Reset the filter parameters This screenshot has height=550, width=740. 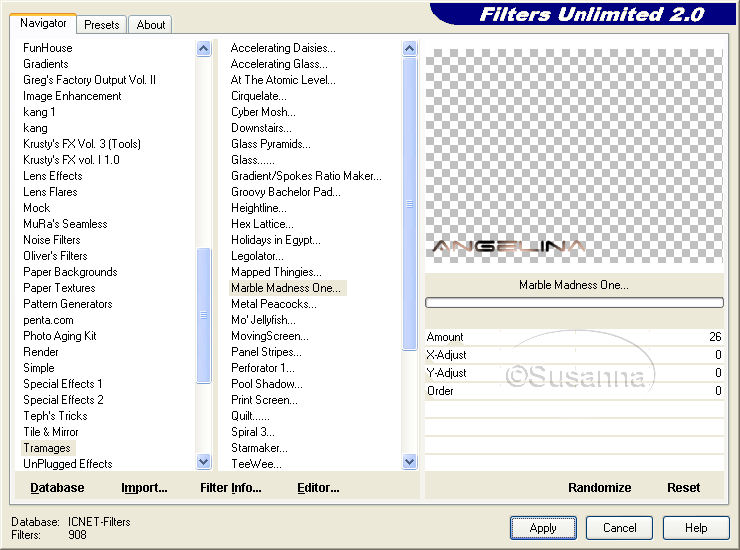[683, 488]
